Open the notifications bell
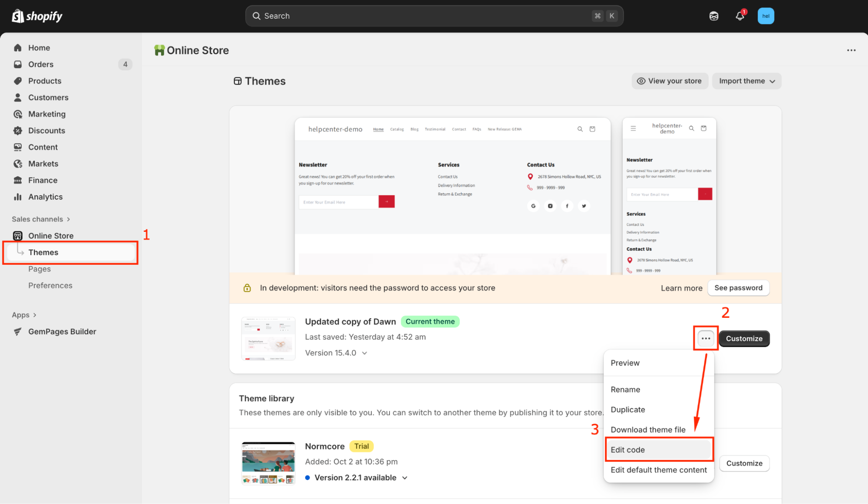This screenshot has width=868, height=504. click(x=740, y=16)
